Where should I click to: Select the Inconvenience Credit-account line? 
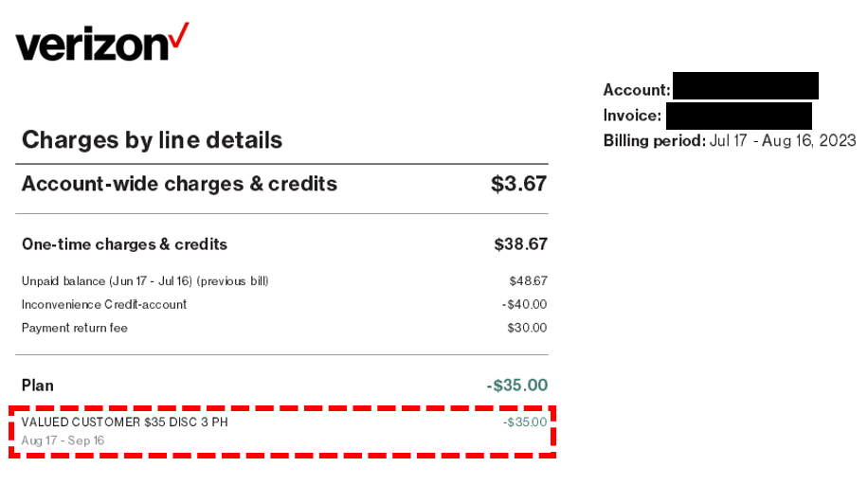pos(104,304)
